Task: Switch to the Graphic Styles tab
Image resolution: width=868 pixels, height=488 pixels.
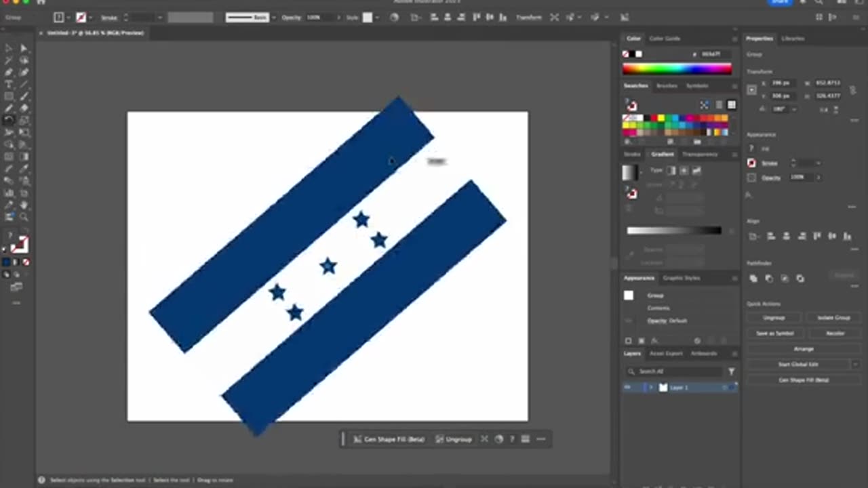Action: click(681, 278)
